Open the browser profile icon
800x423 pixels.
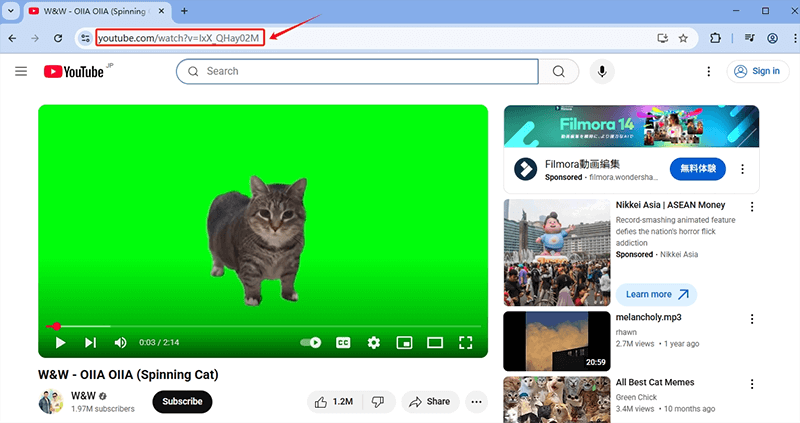[772, 38]
